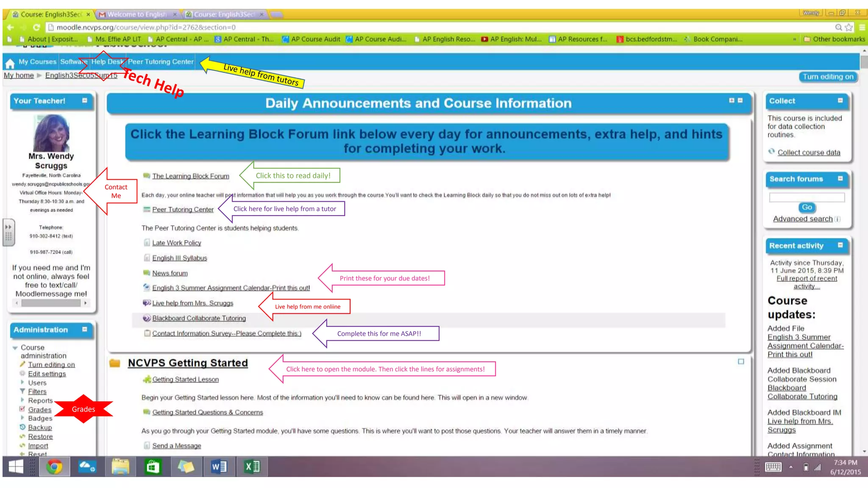Click the Getting Started Lesson icon
This screenshot has height=488, width=868.
[147, 379]
